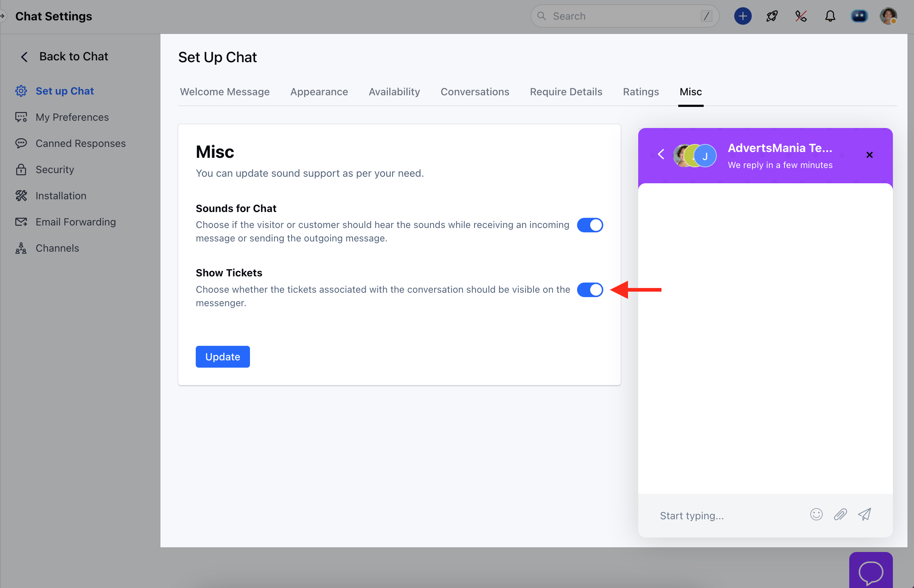Click the emoji icon in the messenger
The height and width of the screenshot is (588, 914).
816,515
